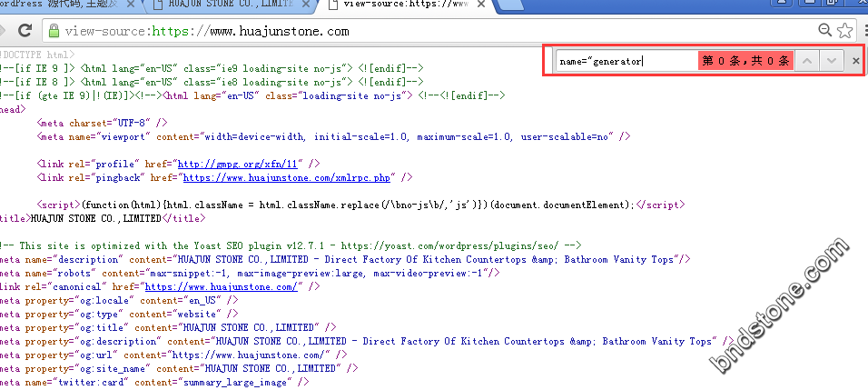The width and height of the screenshot is (868, 390).
Task: Click the Yoast SEO plugin comment line
Action: click(291, 246)
